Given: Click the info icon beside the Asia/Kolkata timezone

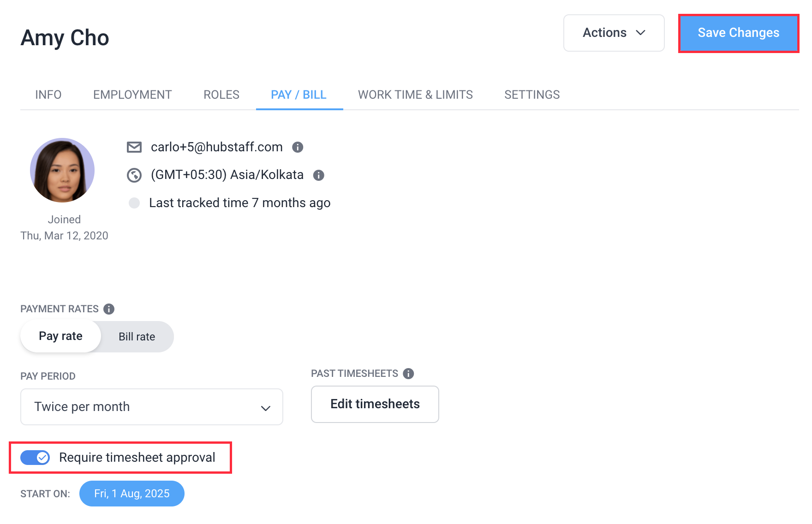Looking at the screenshot, I should click(319, 175).
